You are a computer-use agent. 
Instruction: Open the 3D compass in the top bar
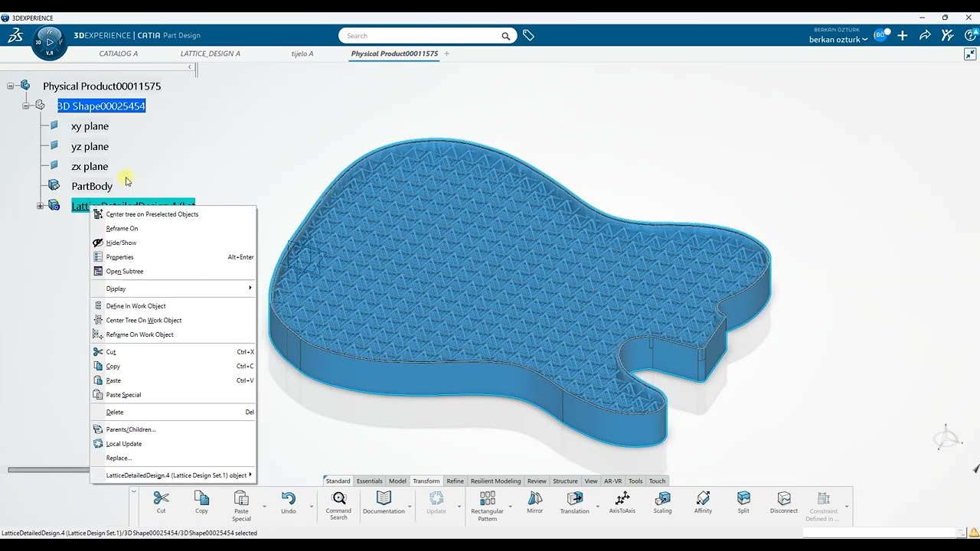click(x=50, y=42)
